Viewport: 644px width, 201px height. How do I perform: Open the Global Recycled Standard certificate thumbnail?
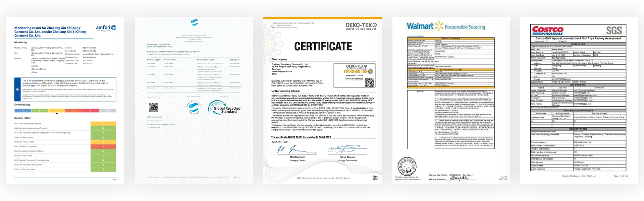coord(194,100)
